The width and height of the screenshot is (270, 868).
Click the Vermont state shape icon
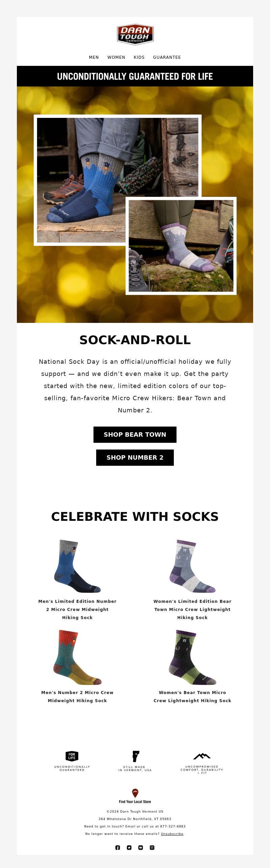[x=136, y=756]
